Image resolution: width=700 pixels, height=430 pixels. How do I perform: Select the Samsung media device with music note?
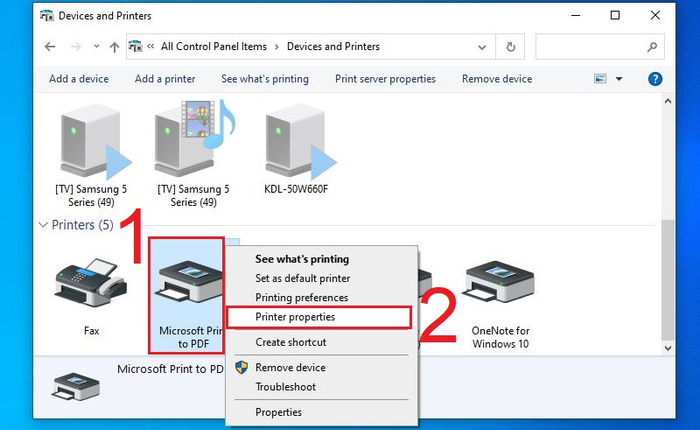pos(193,155)
